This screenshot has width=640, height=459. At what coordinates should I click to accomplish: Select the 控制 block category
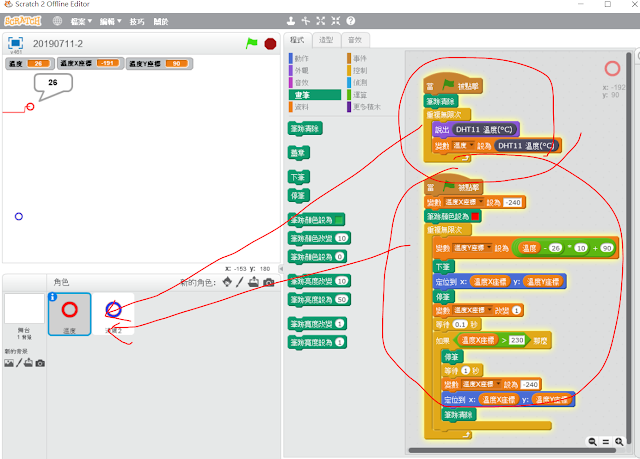tap(360, 70)
